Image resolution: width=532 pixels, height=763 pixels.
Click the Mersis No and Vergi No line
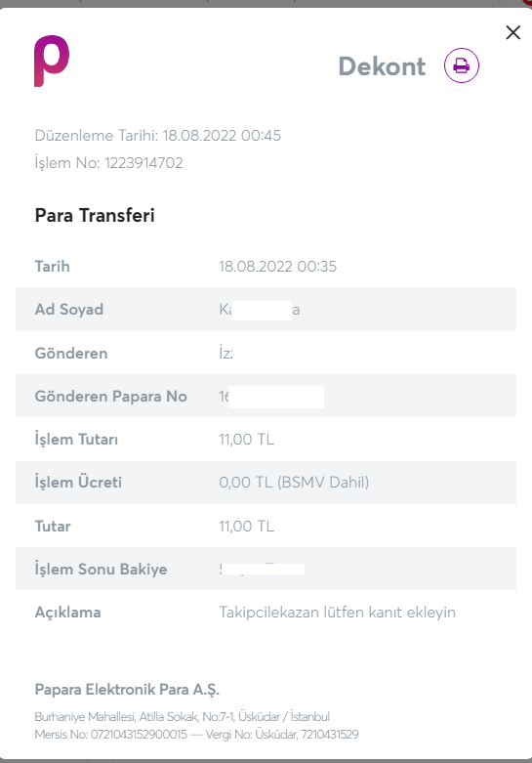coord(196,735)
